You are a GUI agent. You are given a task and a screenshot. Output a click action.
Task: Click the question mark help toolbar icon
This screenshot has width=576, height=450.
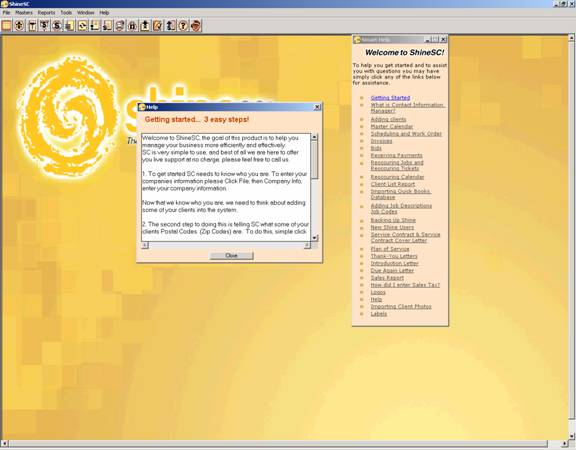point(183,26)
